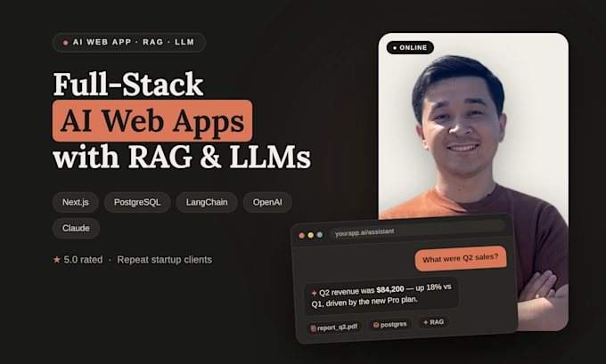The height and width of the screenshot is (364, 606).
Task: Click the yourapp.ai/assistant address bar
Action: click(x=418, y=230)
